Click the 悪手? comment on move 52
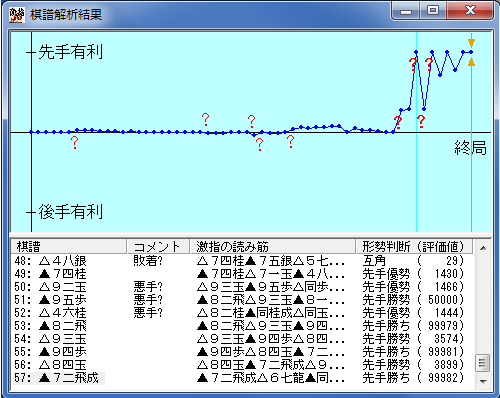Image resolution: width=500 pixels, height=398 pixels. click(148, 313)
